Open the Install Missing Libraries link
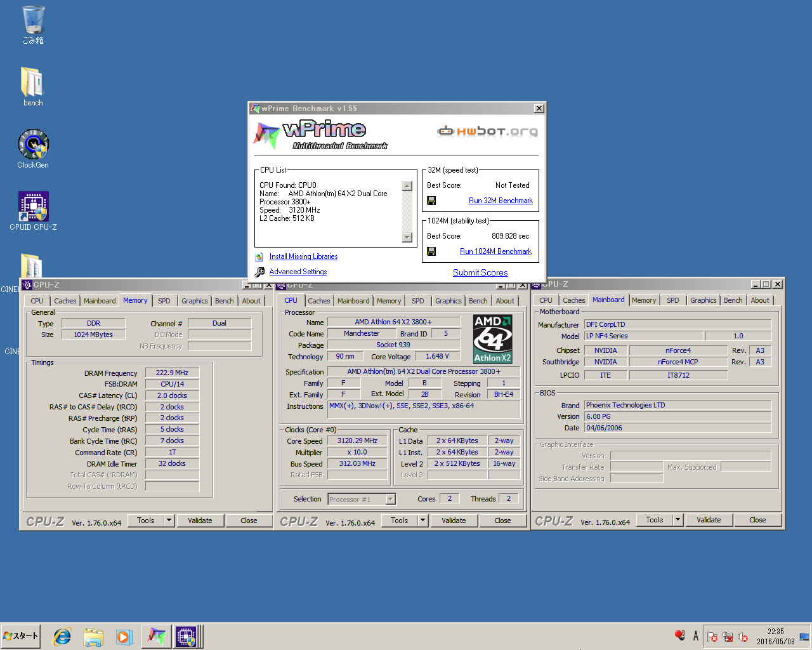 tap(303, 256)
